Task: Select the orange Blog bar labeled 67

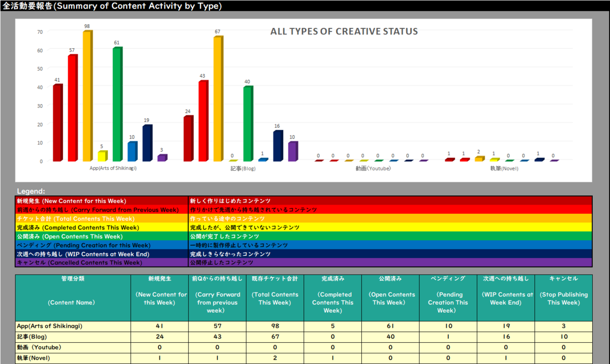Action: point(218,99)
